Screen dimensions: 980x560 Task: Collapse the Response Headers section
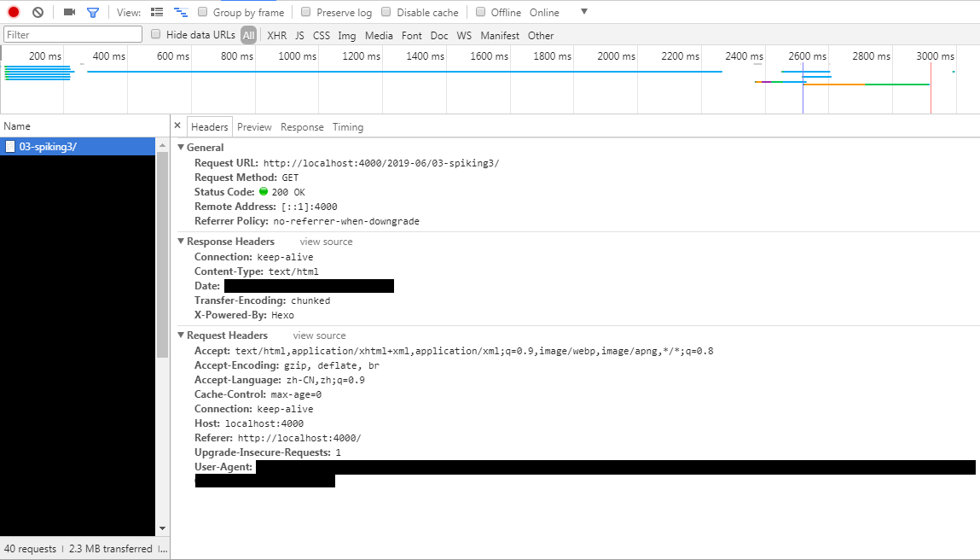click(x=181, y=242)
